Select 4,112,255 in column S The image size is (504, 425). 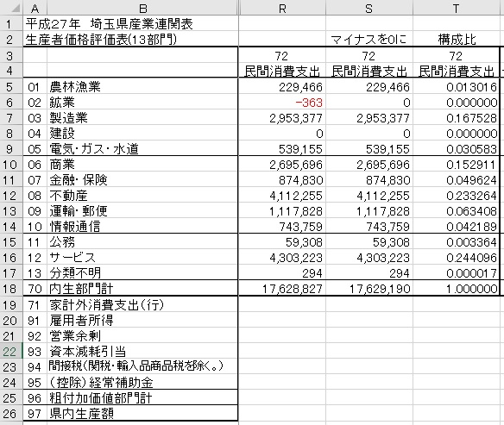[369, 196]
